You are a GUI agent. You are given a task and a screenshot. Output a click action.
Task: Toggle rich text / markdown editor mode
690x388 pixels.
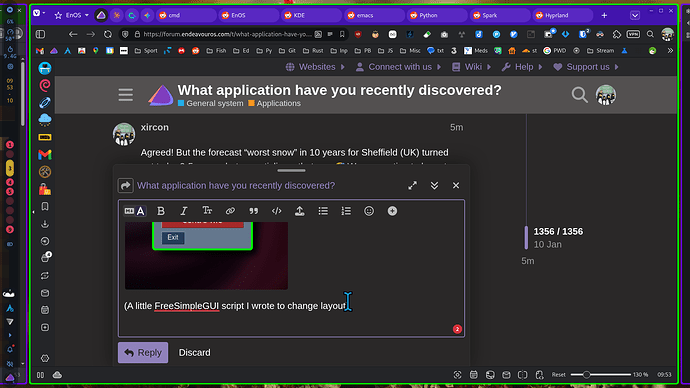tap(135, 211)
